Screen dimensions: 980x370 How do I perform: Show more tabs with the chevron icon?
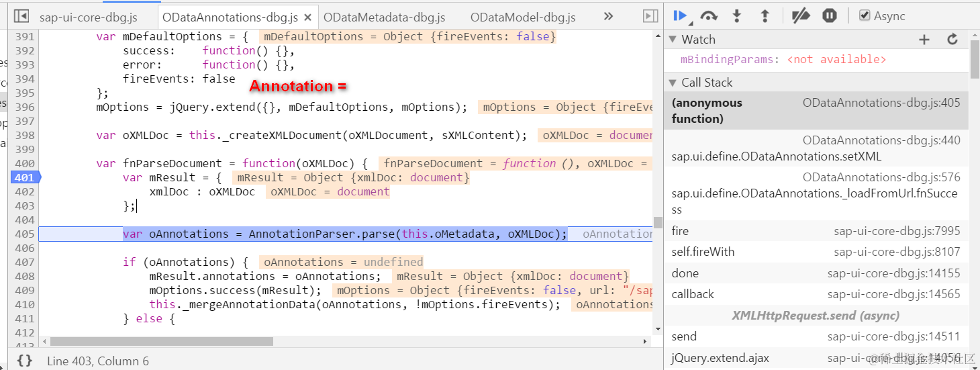[608, 16]
